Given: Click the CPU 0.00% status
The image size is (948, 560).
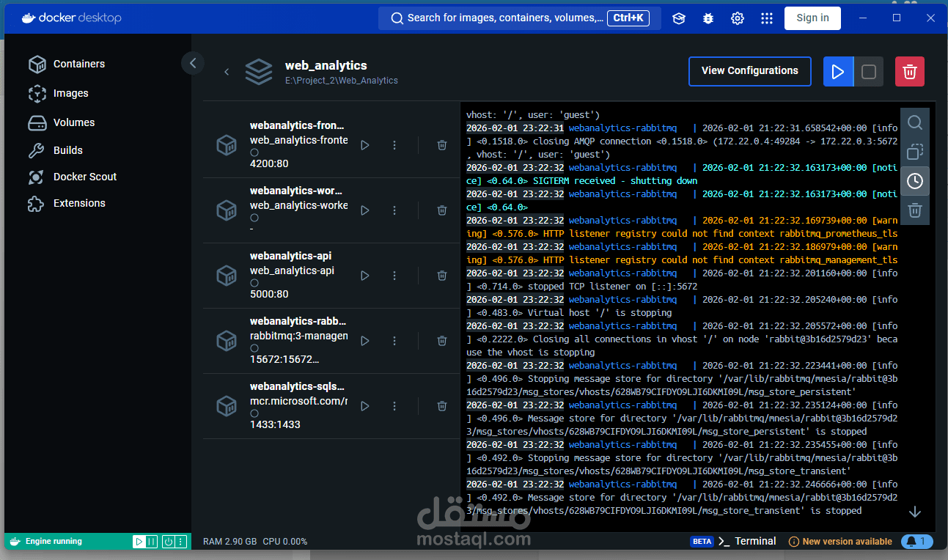Looking at the screenshot, I should tap(284, 542).
